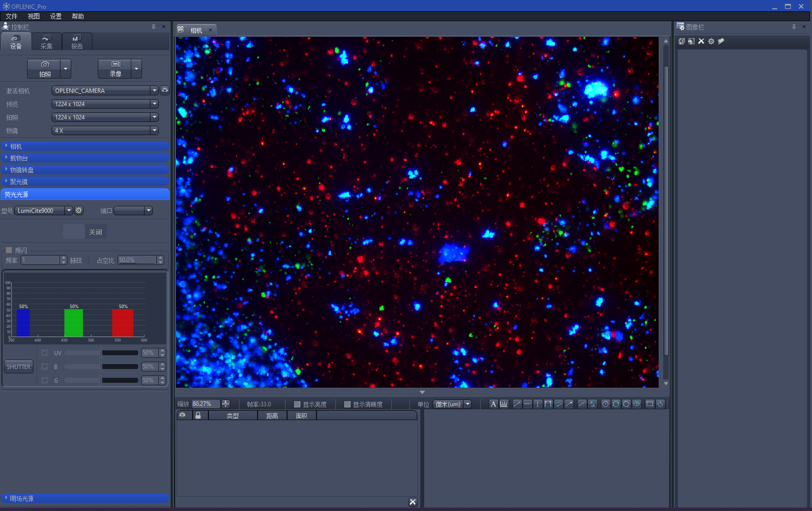Open the 物镜 objective dropdown
The image size is (812, 511).
(154, 131)
